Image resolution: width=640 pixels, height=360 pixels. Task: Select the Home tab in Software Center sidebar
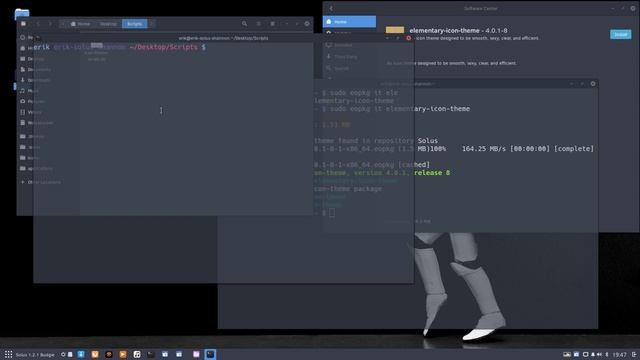tap(349, 22)
